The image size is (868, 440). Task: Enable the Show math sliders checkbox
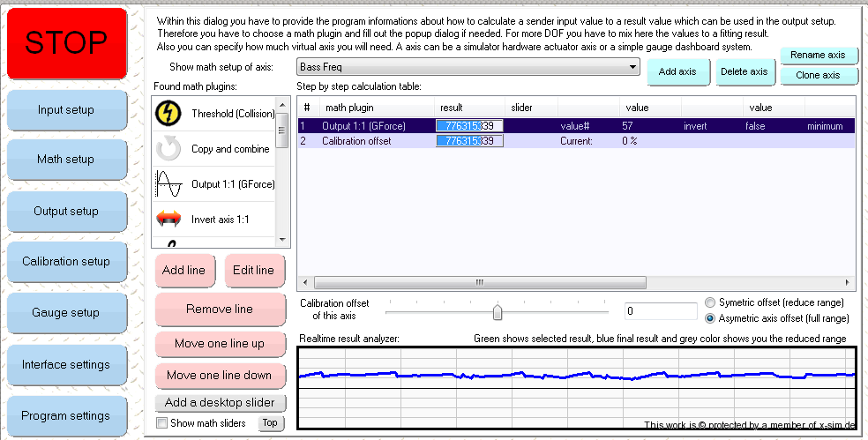[162, 423]
